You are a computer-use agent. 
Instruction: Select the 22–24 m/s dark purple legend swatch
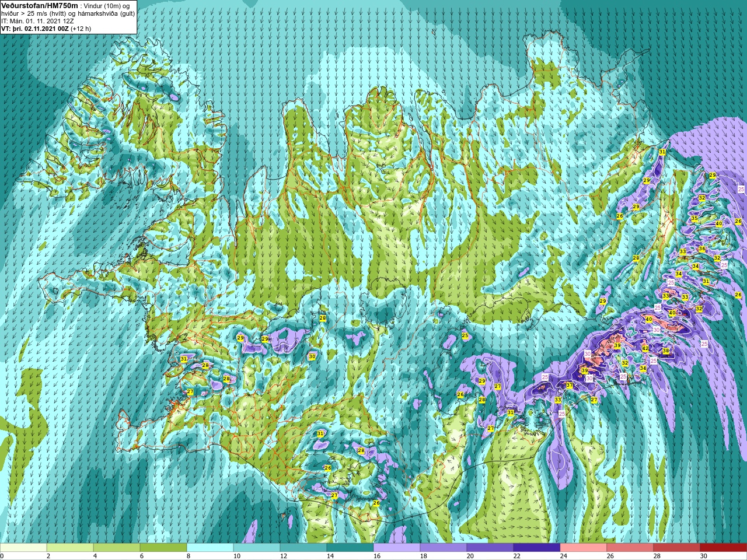pos(537,548)
